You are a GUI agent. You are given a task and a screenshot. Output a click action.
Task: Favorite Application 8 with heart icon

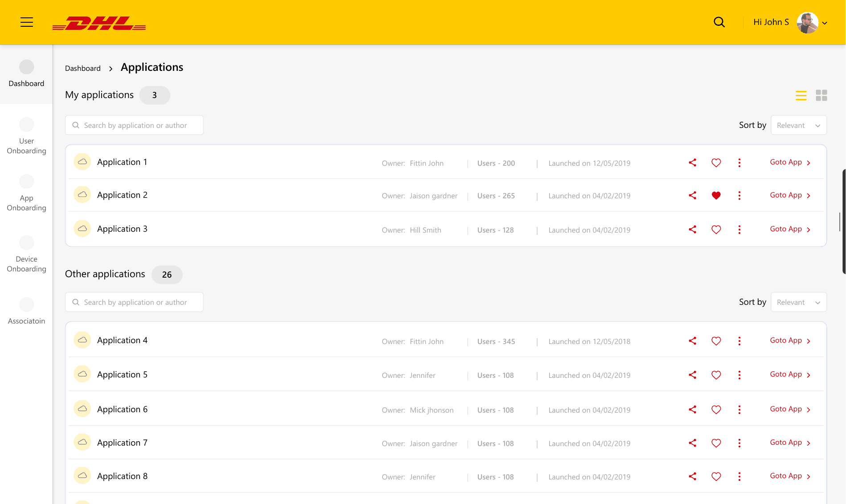tap(716, 476)
